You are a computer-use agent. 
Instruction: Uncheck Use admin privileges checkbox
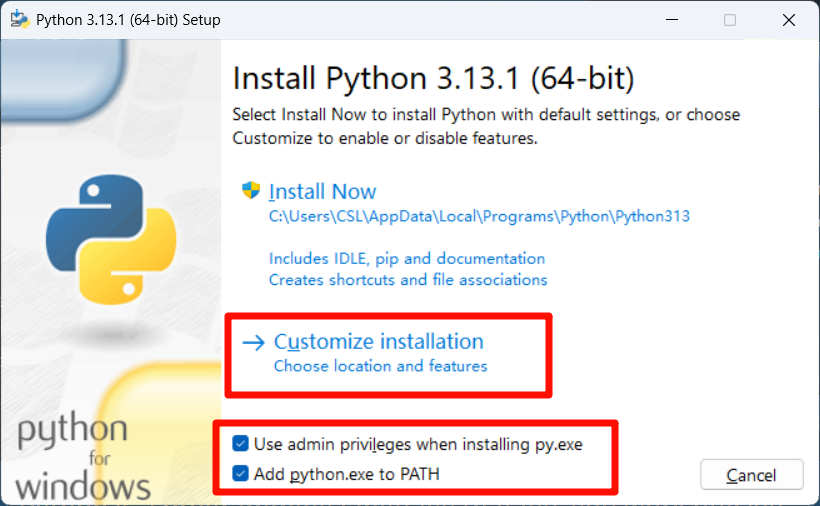(241, 444)
